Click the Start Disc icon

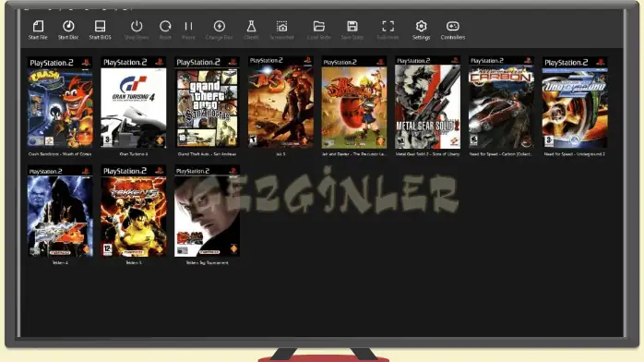click(68, 26)
